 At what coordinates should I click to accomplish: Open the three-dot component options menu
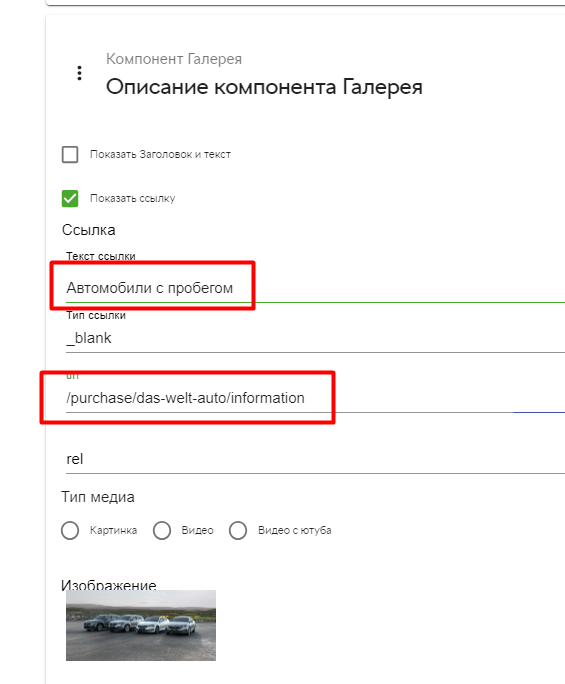point(79,73)
